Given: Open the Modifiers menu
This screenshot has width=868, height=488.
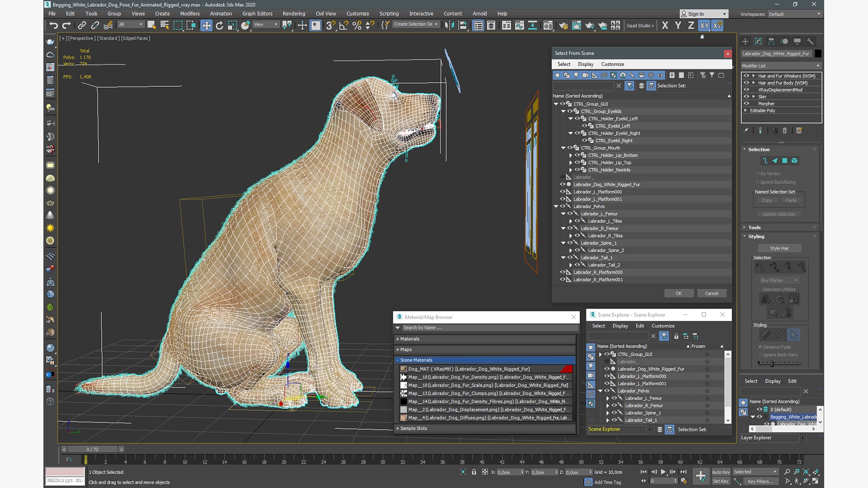Looking at the screenshot, I should [190, 14].
